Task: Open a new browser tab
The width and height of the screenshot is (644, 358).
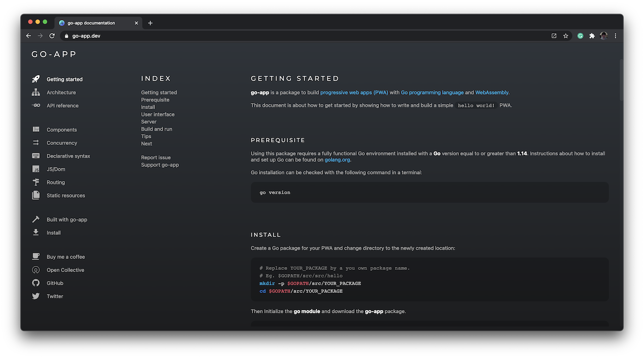Action: [x=150, y=23]
